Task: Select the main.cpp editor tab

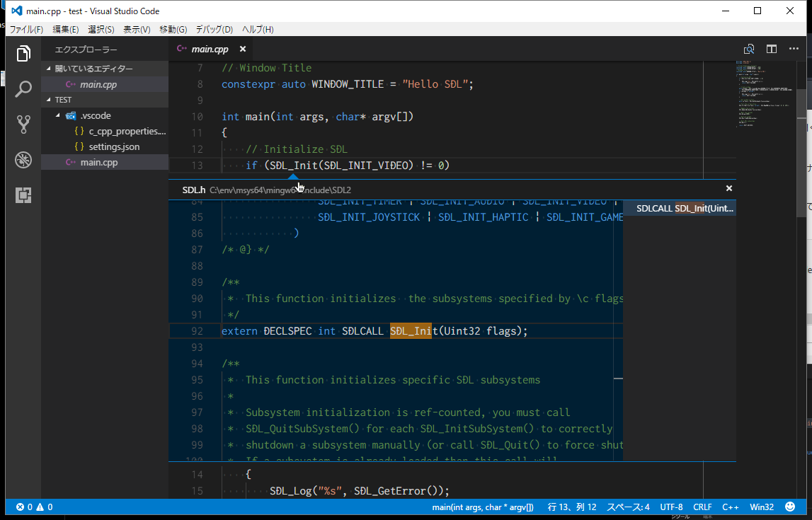Action: (x=210, y=49)
